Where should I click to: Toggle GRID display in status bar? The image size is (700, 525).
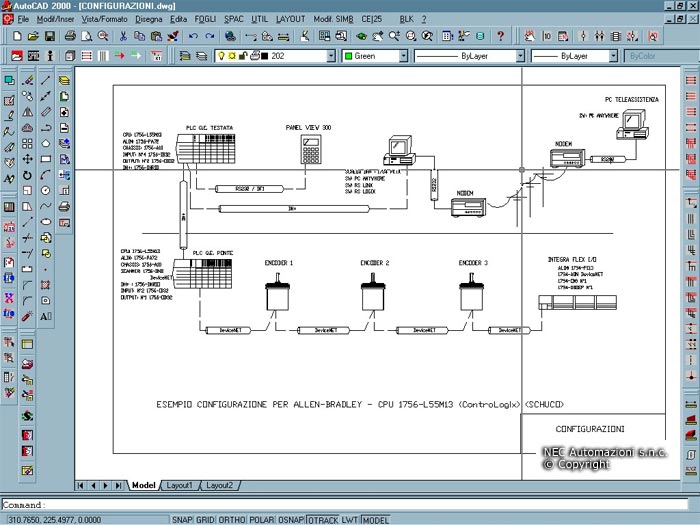(x=205, y=520)
